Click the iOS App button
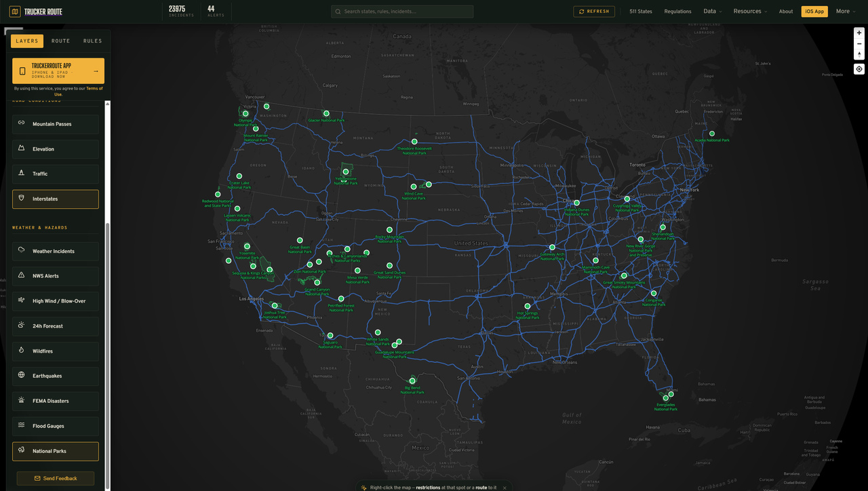The width and height of the screenshot is (868, 491). 814,12
